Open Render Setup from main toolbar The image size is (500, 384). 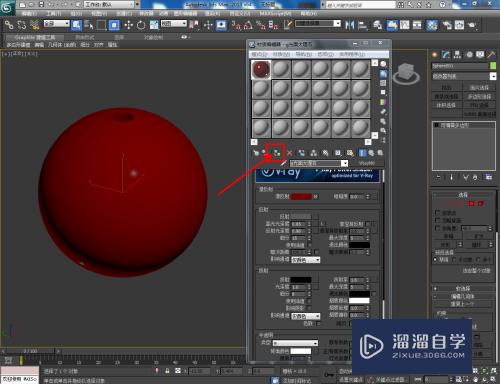point(447,25)
